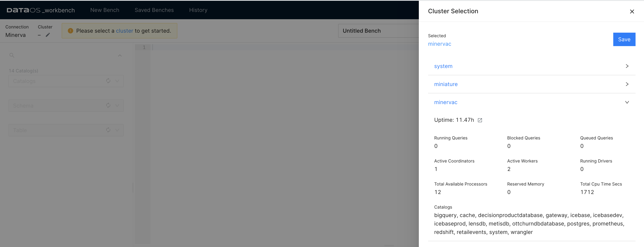Click the search icon in the sidebar
The image size is (644, 247).
tap(12, 55)
